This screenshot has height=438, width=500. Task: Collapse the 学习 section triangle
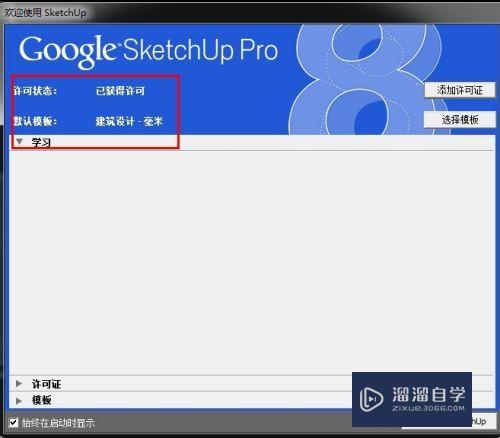pyautogui.click(x=19, y=142)
